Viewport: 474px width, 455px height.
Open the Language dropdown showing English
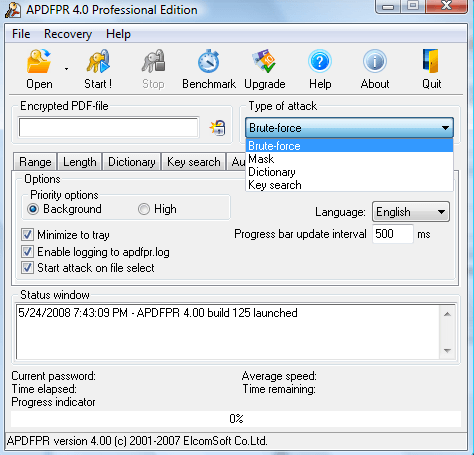point(411,212)
